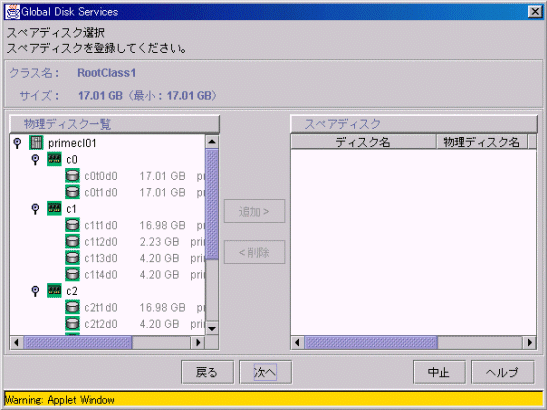Click disk list scroll down arrow
The height and width of the screenshot is (410, 547).
pos(212,328)
